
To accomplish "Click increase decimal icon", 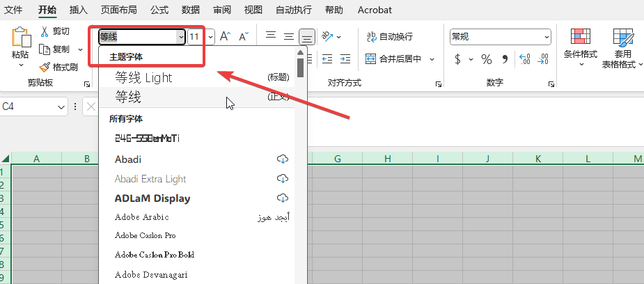I will pos(524,59).
